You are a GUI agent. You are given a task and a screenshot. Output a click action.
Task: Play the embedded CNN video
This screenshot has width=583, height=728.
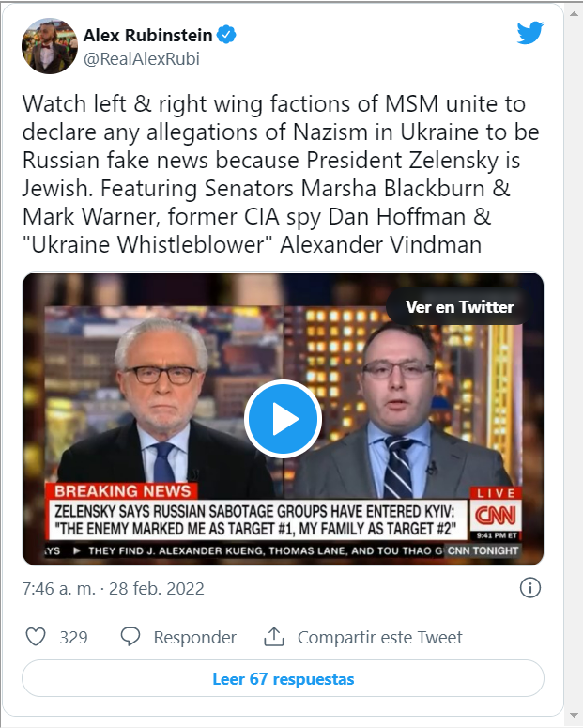coord(283,420)
